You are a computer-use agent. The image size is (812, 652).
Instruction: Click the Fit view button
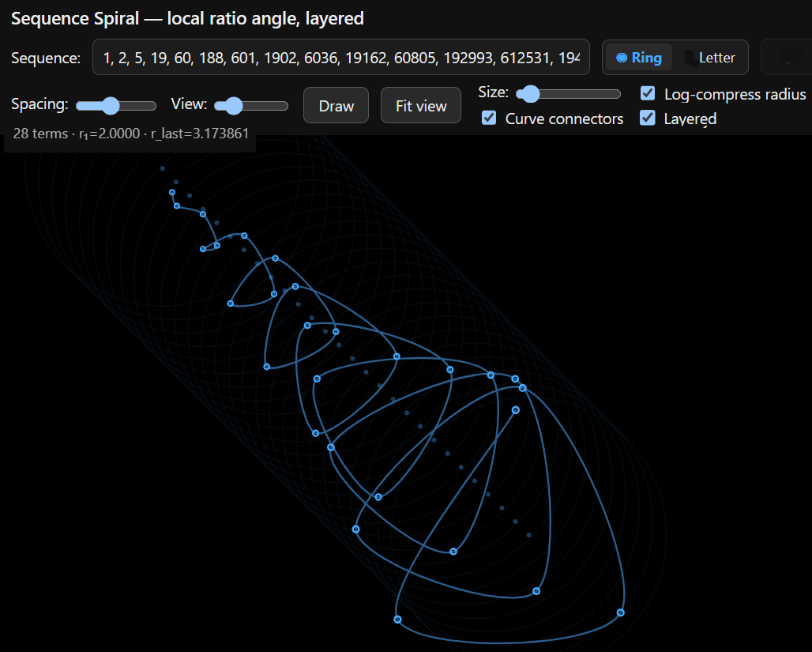click(421, 105)
